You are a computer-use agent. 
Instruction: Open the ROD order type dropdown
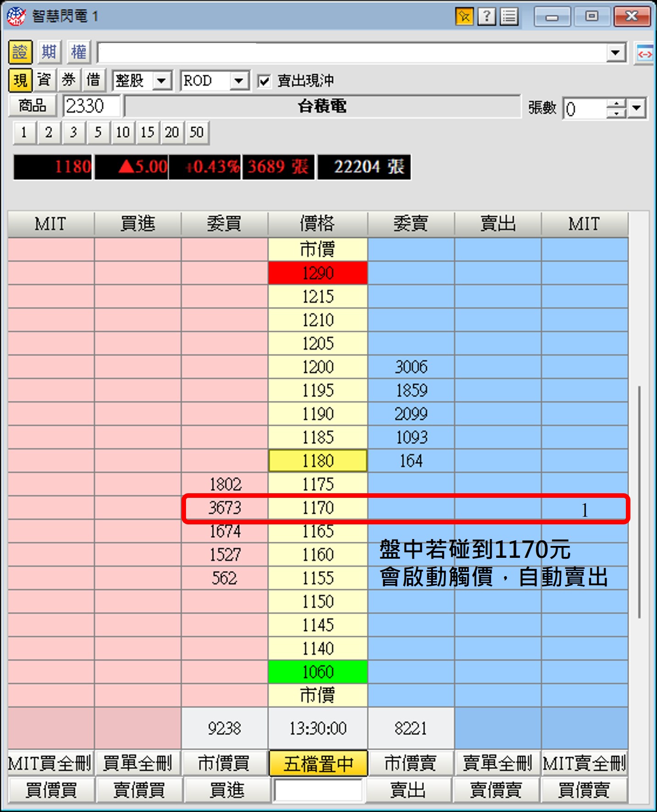[239, 82]
